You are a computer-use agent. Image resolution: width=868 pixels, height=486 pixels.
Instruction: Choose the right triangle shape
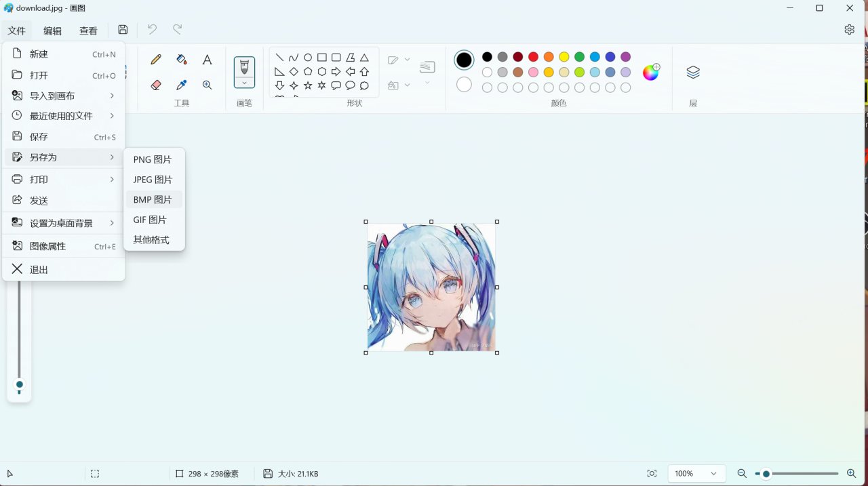point(279,72)
